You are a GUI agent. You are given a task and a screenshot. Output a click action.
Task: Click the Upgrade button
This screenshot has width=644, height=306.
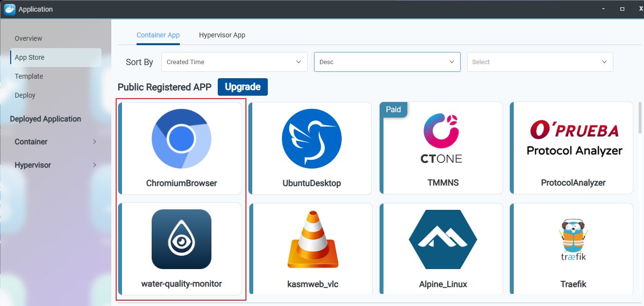(x=243, y=87)
